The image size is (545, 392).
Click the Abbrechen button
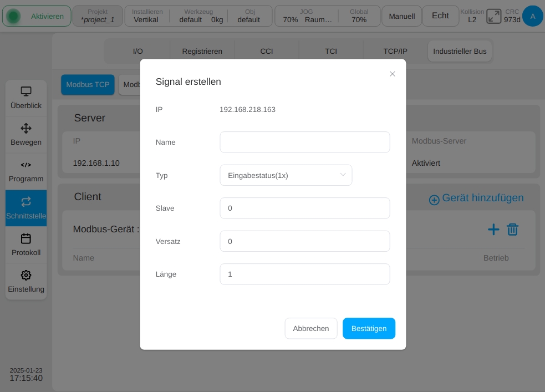pyautogui.click(x=310, y=328)
